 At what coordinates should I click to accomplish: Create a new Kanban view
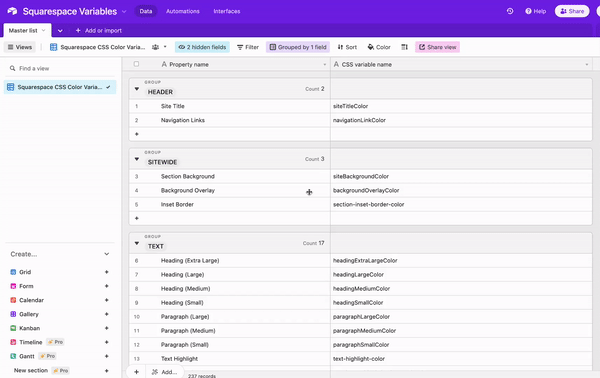coord(29,328)
